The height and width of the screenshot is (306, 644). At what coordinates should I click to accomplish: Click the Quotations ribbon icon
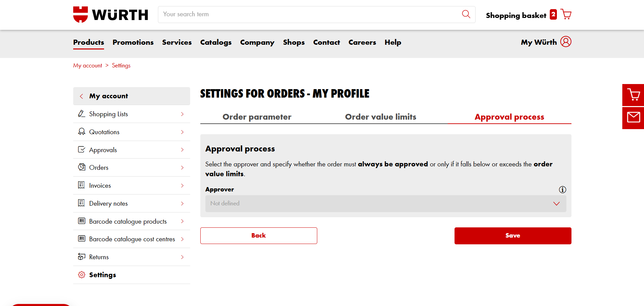point(82,132)
